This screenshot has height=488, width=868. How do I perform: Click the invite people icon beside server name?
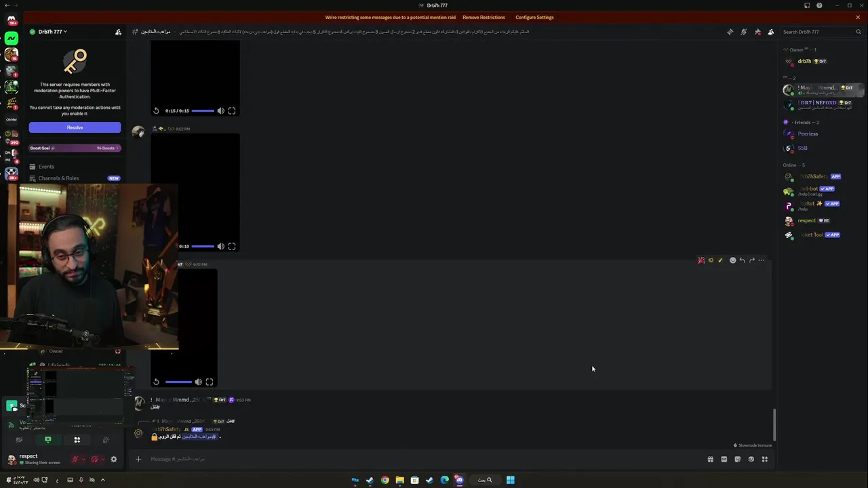pos(118,32)
